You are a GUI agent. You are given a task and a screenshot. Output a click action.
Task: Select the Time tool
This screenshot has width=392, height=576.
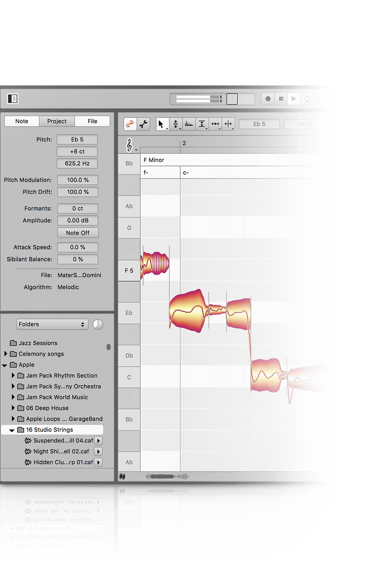[215, 124]
